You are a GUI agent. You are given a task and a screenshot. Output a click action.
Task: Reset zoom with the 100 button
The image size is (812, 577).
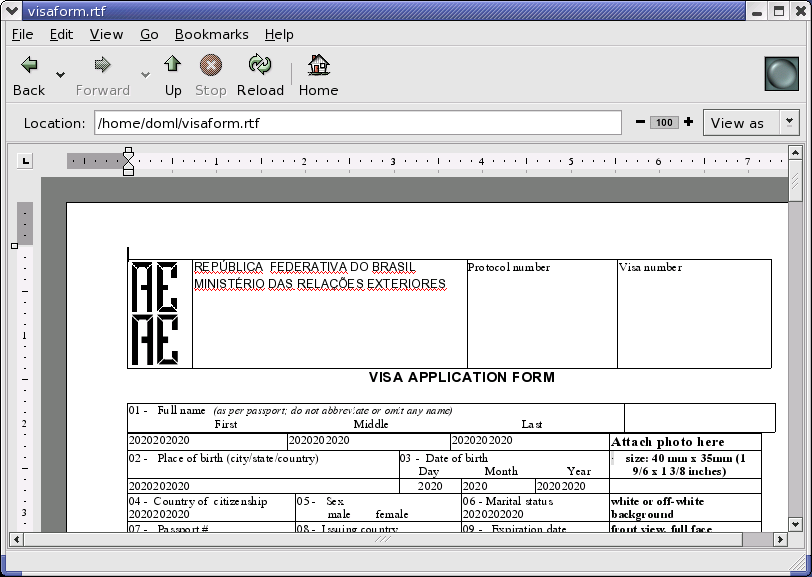pos(664,123)
